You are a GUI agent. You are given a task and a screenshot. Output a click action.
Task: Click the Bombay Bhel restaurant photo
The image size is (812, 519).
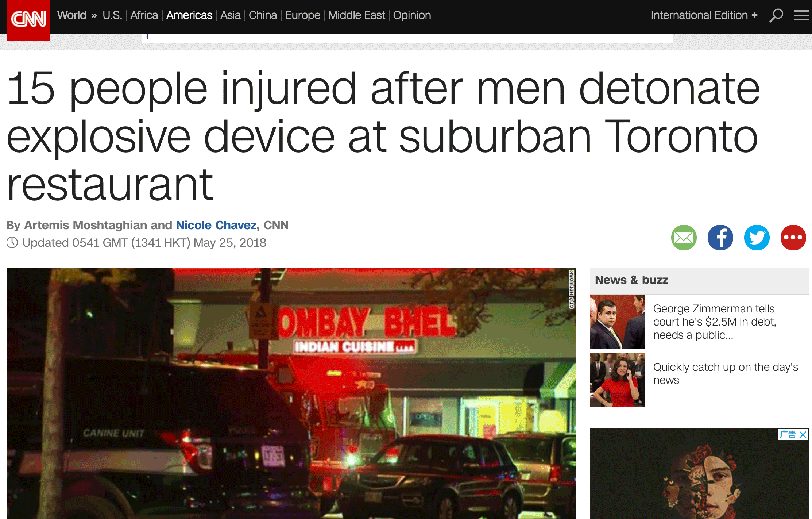[x=291, y=393]
